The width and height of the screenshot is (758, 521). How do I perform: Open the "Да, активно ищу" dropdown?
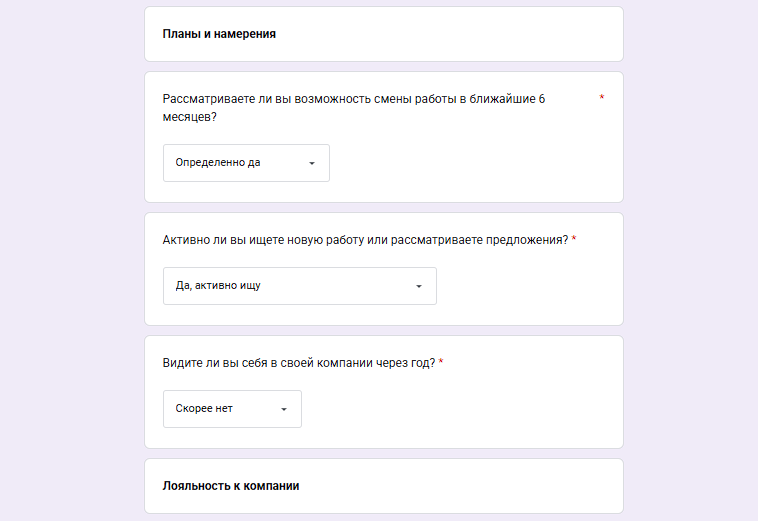coord(299,286)
